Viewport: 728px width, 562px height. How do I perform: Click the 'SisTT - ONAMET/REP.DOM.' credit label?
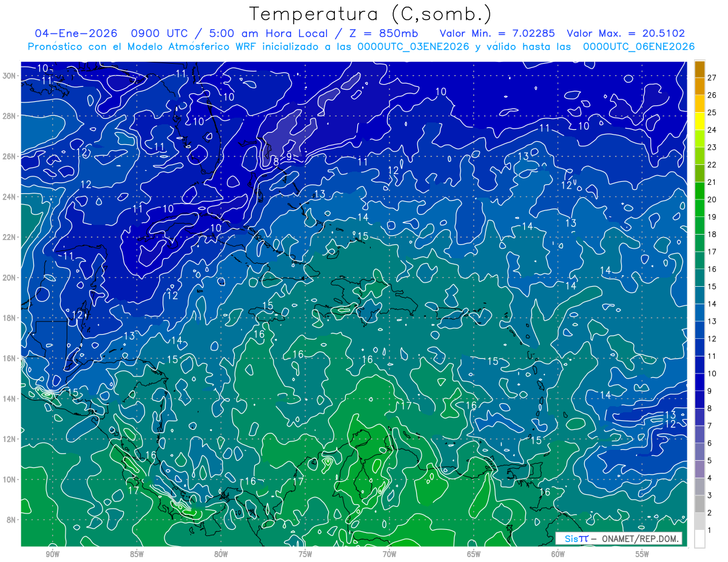[619, 538]
